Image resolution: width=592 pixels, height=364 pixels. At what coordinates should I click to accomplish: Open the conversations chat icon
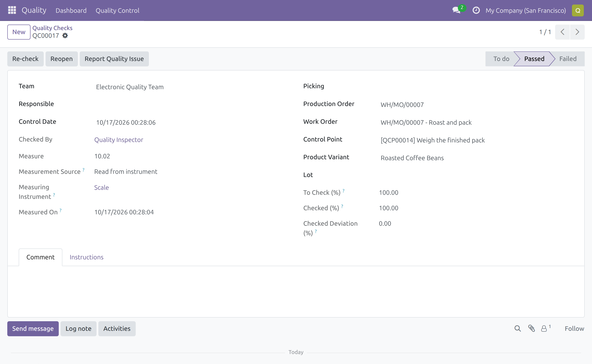pos(457,10)
